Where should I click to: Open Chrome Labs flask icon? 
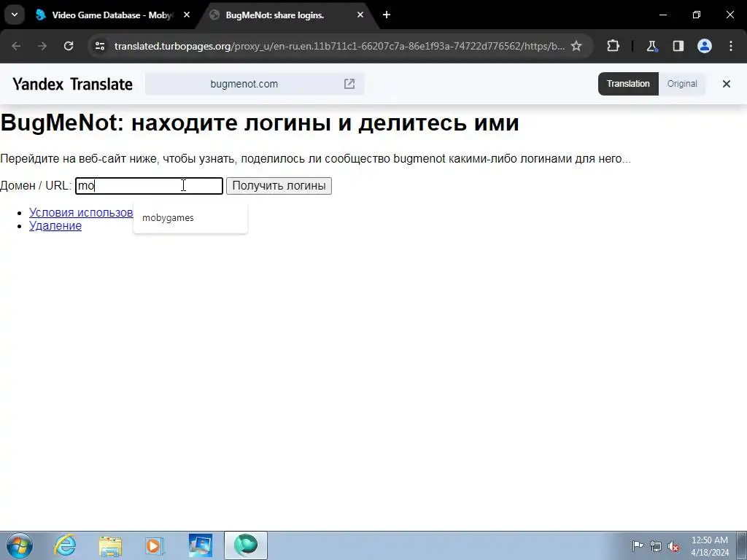pos(651,46)
